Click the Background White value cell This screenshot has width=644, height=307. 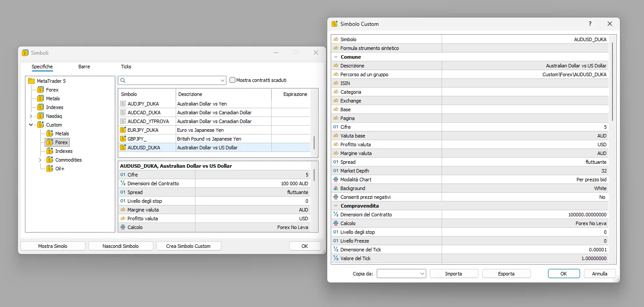point(525,188)
